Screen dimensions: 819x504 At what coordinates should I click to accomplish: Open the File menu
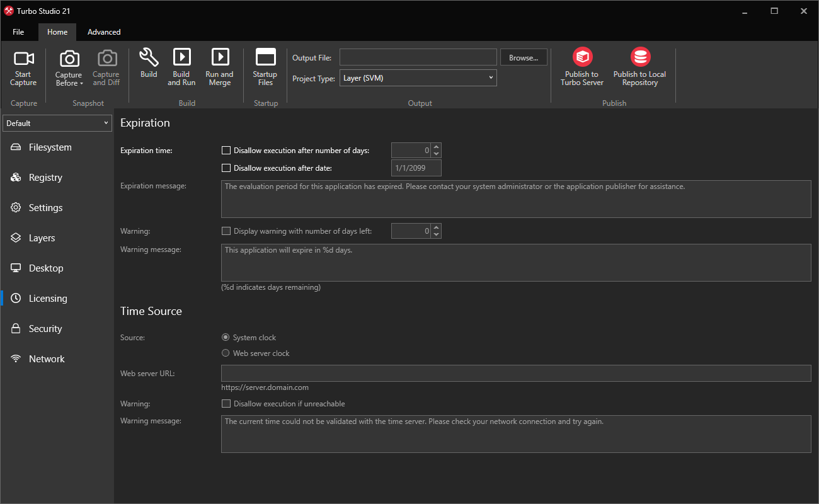point(18,31)
